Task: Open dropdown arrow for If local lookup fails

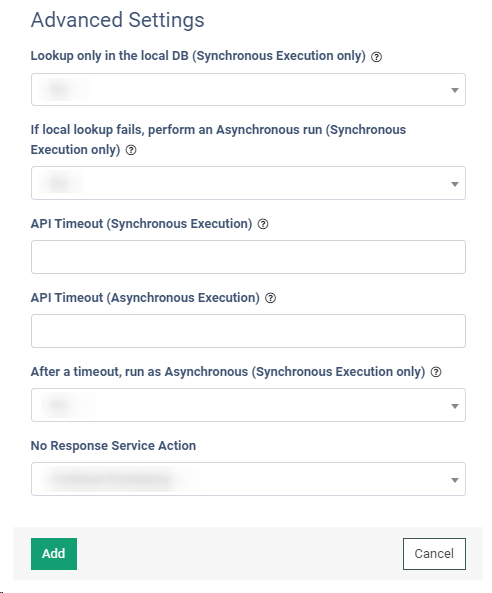Action: tap(455, 184)
